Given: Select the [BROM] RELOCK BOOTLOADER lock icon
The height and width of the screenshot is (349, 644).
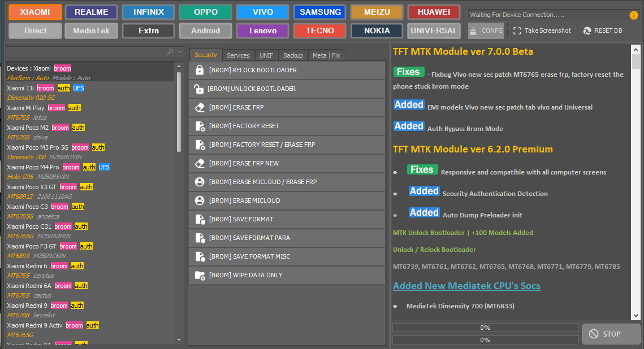Looking at the screenshot, I should [201, 69].
